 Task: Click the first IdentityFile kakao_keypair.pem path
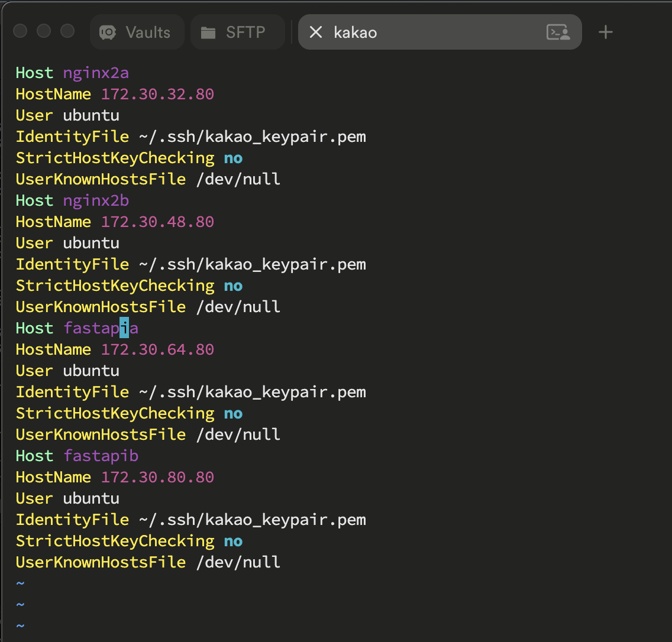pos(253,137)
